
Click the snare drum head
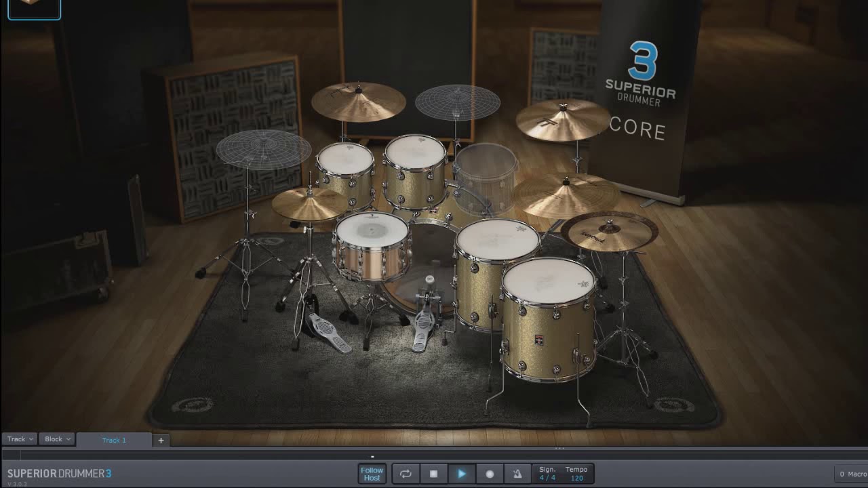tap(372, 230)
